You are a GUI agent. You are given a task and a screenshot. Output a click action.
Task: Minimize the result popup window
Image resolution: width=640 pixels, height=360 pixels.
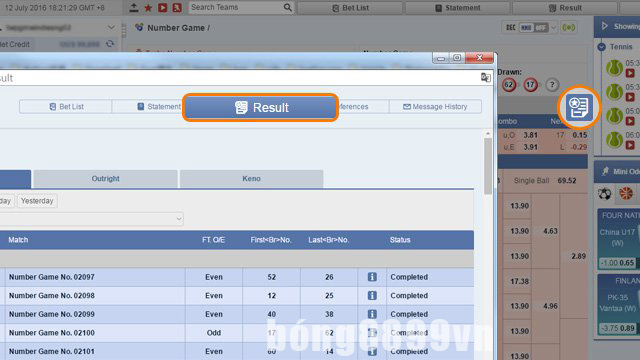[x=441, y=58]
